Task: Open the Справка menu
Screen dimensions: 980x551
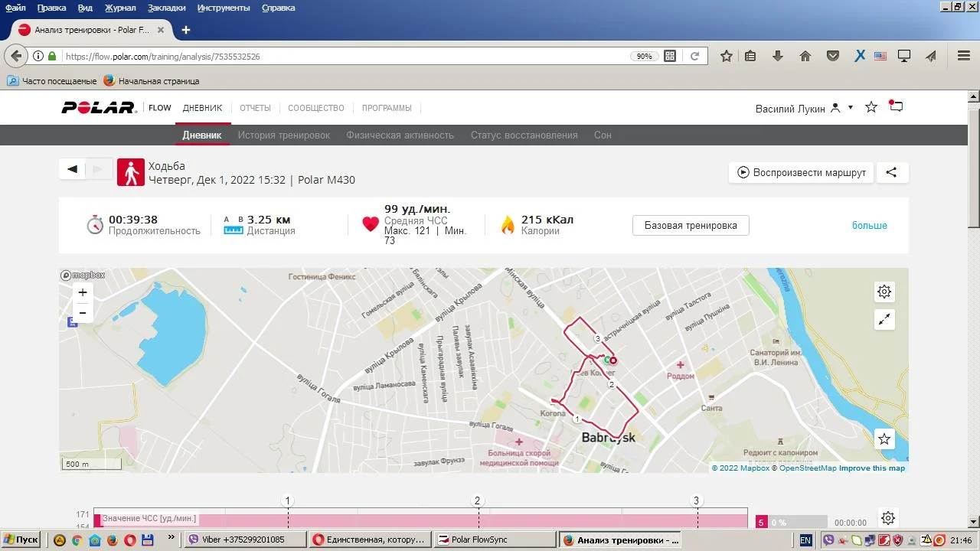Action: (x=279, y=8)
